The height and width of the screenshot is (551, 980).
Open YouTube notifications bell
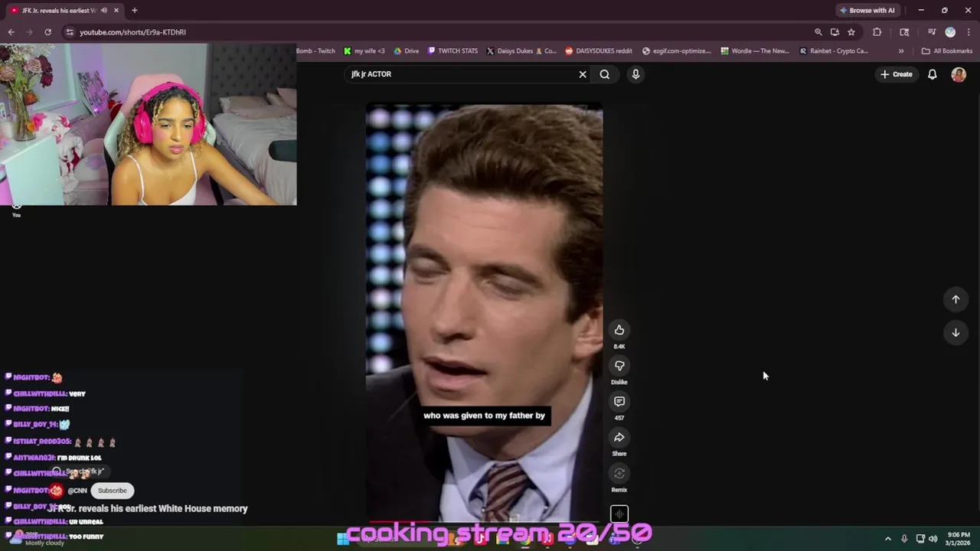click(933, 74)
